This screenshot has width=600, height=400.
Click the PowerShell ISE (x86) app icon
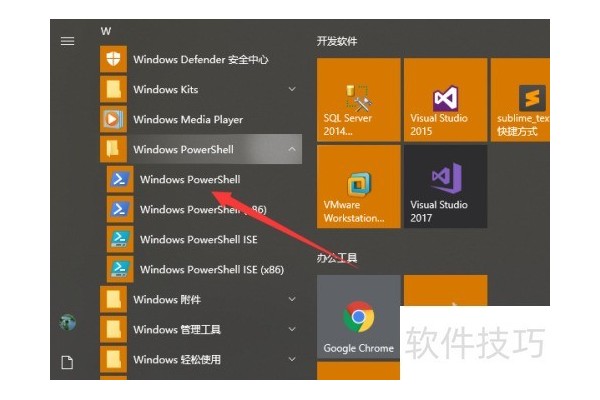click(120, 269)
